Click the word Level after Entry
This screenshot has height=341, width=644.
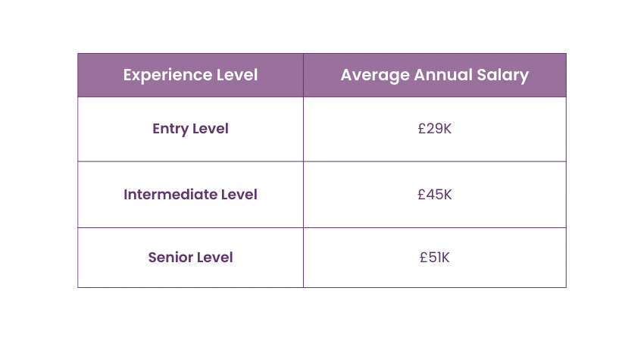click(x=211, y=129)
